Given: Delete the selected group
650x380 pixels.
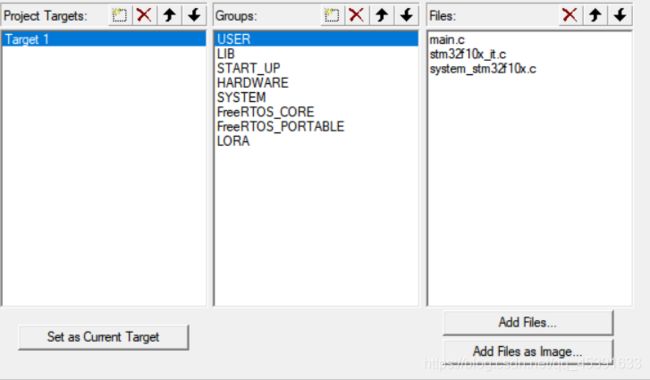Looking at the screenshot, I should 357,16.
